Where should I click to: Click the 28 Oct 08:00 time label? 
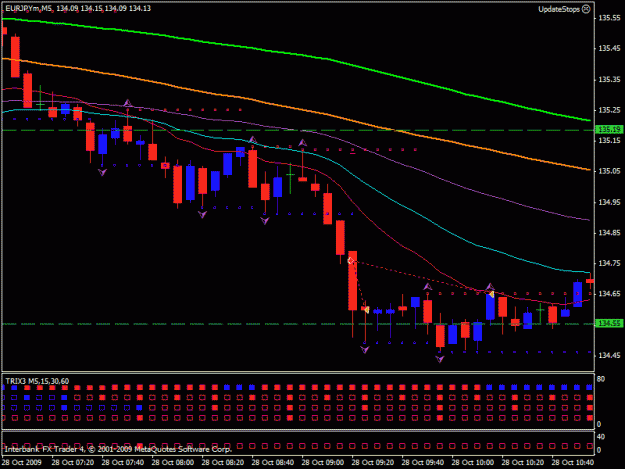pyautogui.click(x=173, y=462)
